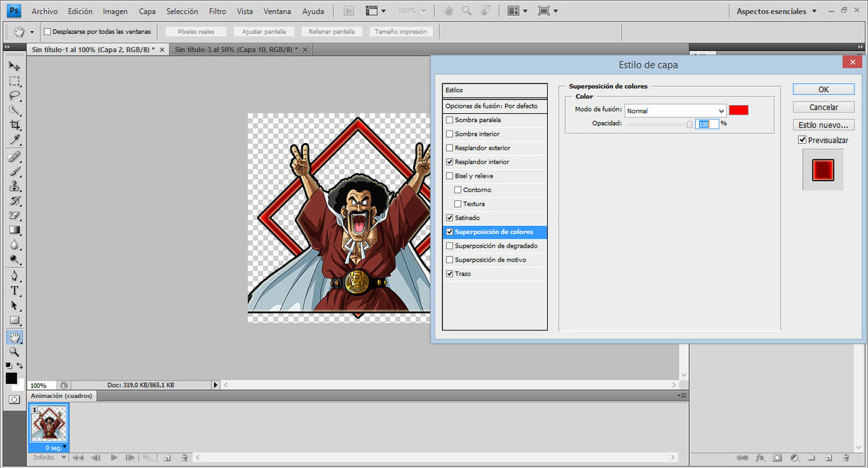Select the Gradient tool

[x=14, y=231]
